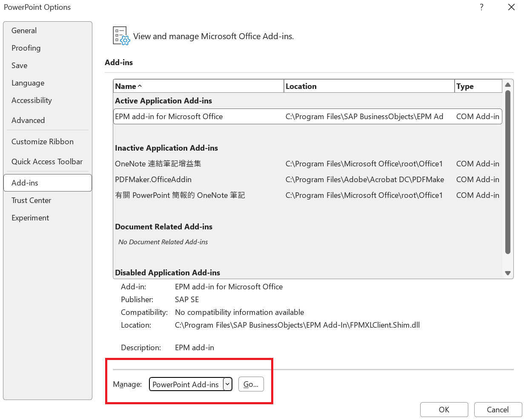Select Customize Ribbon category
Image resolution: width=524 pixels, height=420 pixels.
tap(47, 142)
